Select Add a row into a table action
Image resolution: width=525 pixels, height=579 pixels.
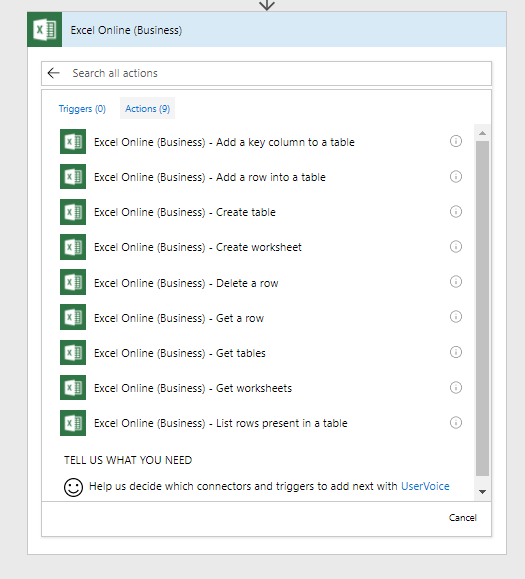click(210, 177)
